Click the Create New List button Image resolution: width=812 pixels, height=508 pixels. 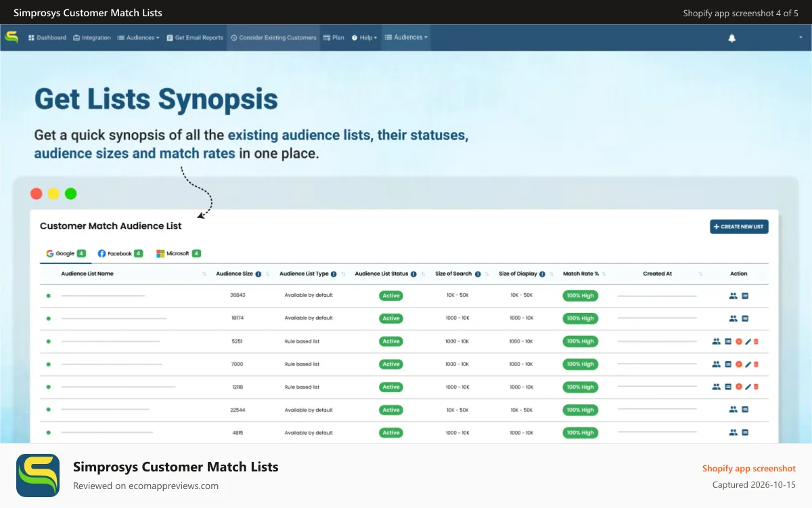(739, 226)
